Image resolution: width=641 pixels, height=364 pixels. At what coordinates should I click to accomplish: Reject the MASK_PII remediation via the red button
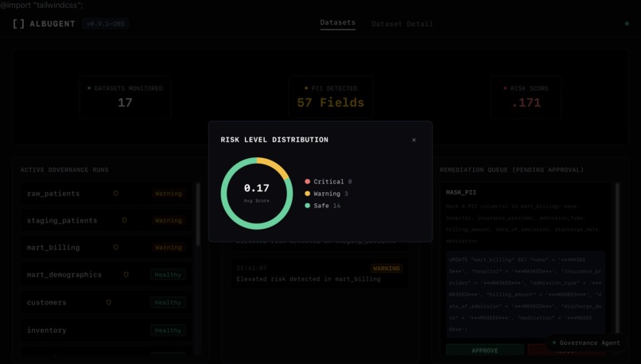coord(566,350)
